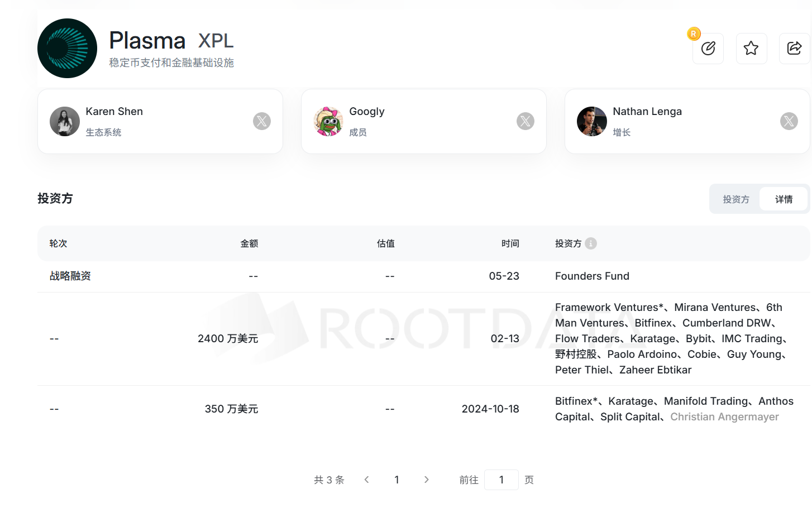Click the 02-13 date cell

tap(505, 338)
